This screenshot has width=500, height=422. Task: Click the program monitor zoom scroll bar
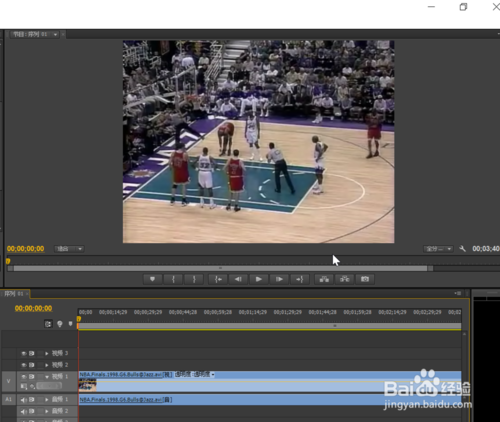(x=220, y=268)
